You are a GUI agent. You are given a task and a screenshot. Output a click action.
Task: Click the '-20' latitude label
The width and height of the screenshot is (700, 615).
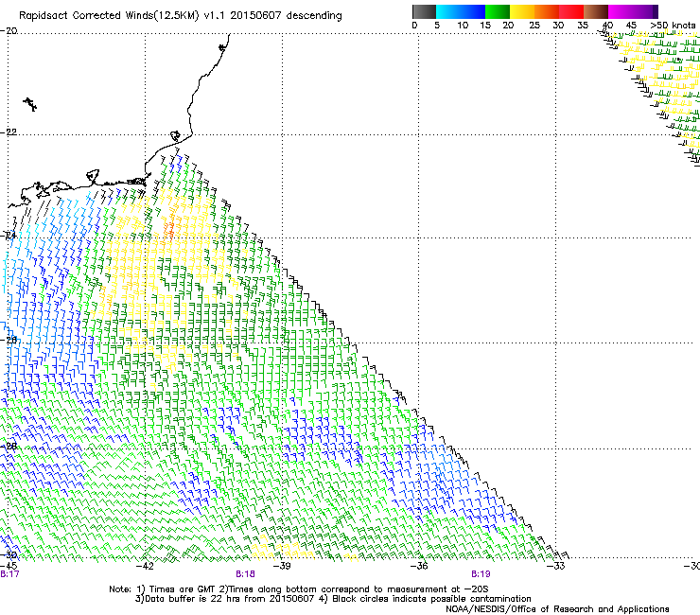(x=9, y=30)
